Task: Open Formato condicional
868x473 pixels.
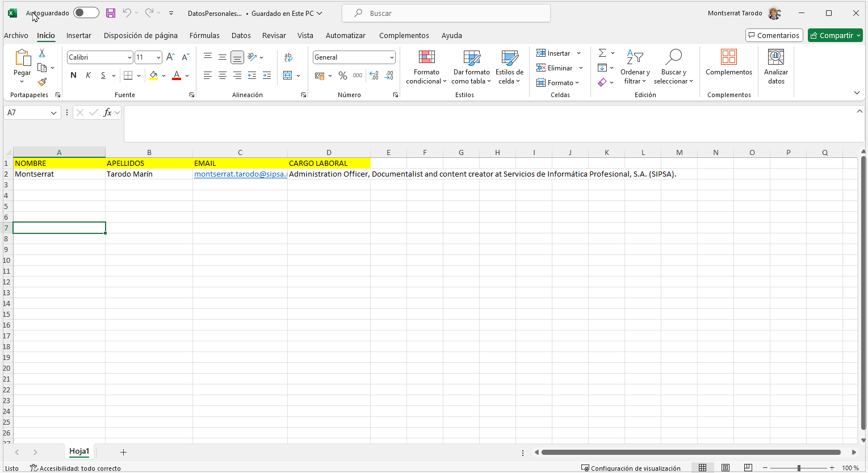Action: 426,67
